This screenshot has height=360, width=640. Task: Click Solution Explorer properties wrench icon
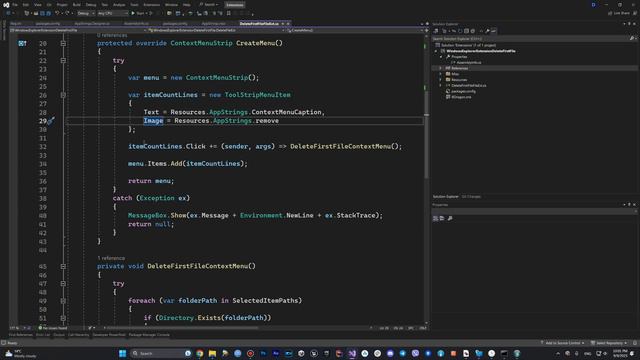[x=487, y=31]
